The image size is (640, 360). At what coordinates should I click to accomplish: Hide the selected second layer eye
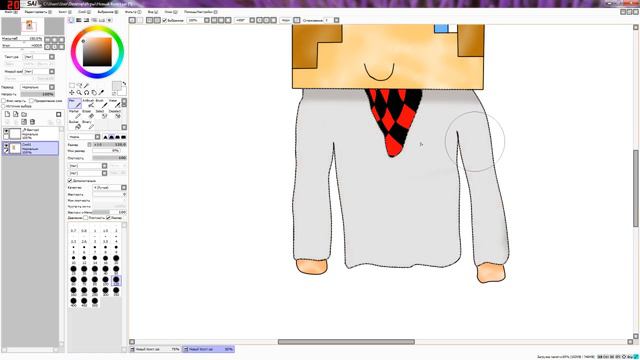click(6, 145)
